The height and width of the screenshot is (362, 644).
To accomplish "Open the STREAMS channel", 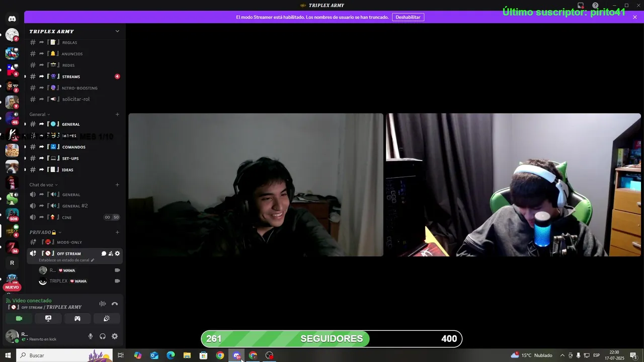I will [74, 76].
